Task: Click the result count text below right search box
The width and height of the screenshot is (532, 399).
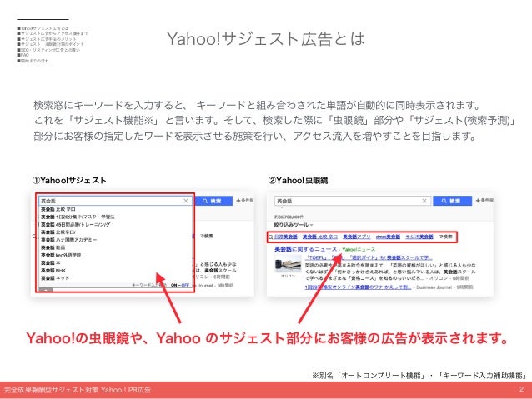Action: coord(289,217)
